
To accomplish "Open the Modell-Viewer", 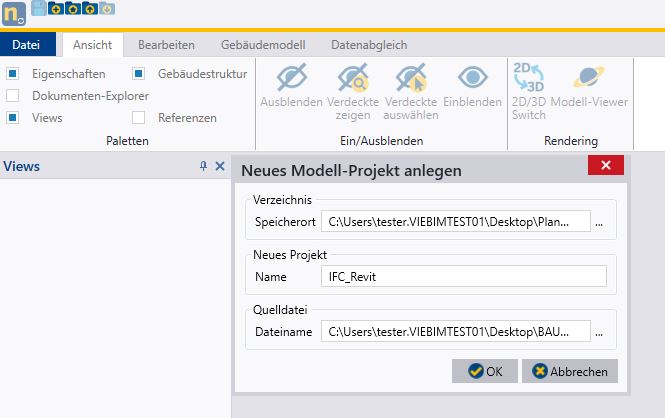I will 588,78.
